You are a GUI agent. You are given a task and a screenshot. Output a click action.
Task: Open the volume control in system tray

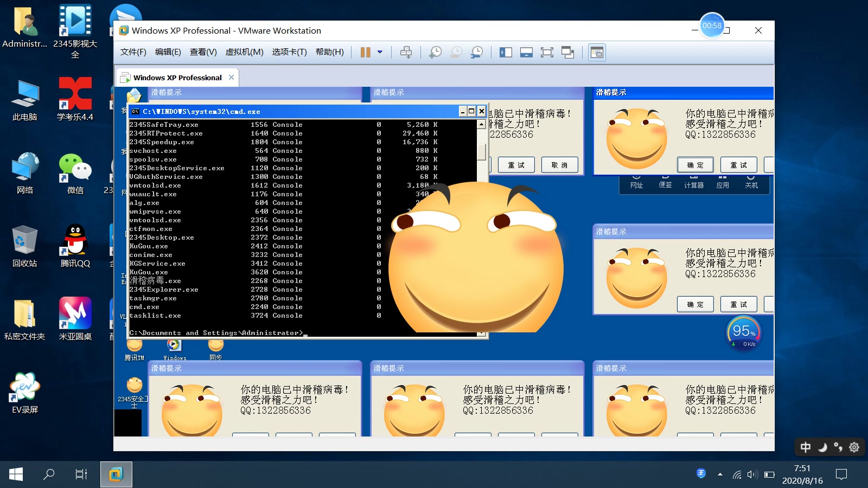tap(752, 474)
